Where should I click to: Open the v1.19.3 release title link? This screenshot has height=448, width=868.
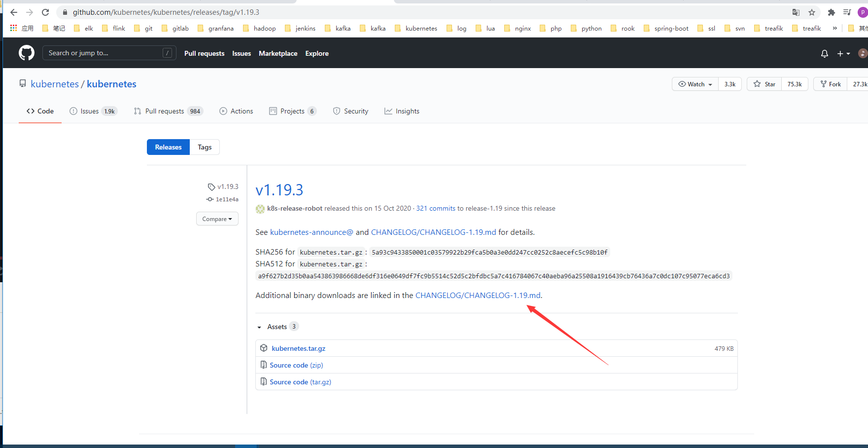click(279, 190)
